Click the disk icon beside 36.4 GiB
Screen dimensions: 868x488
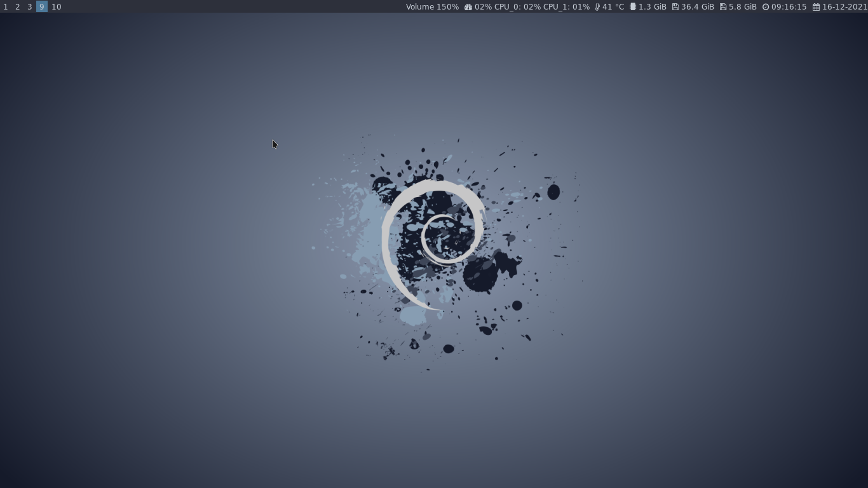point(675,6)
